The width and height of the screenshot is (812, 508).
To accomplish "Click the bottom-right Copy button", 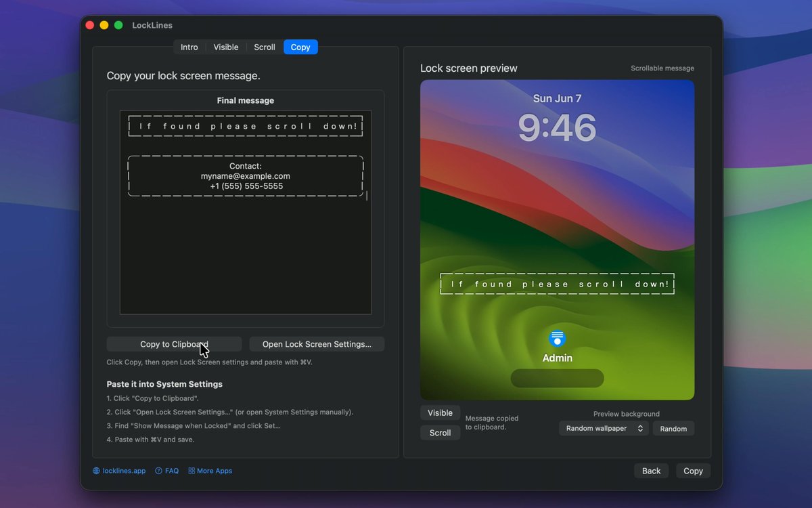I will (x=693, y=471).
